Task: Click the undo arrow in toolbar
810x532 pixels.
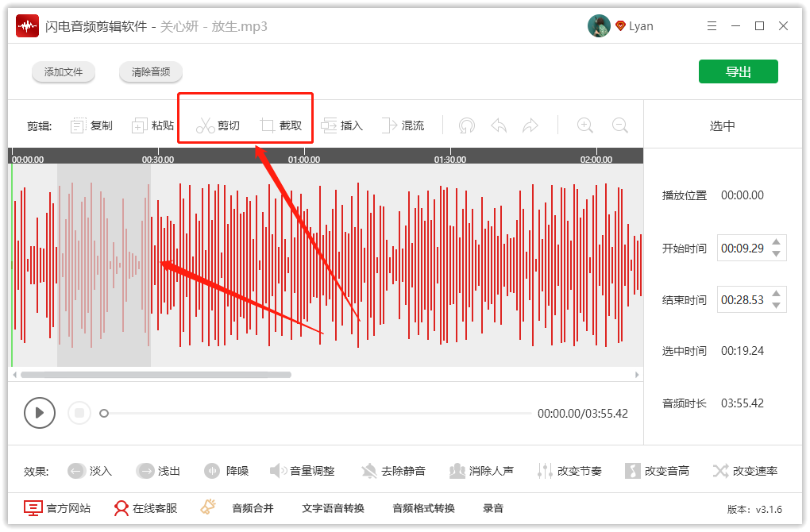Action: click(499, 124)
